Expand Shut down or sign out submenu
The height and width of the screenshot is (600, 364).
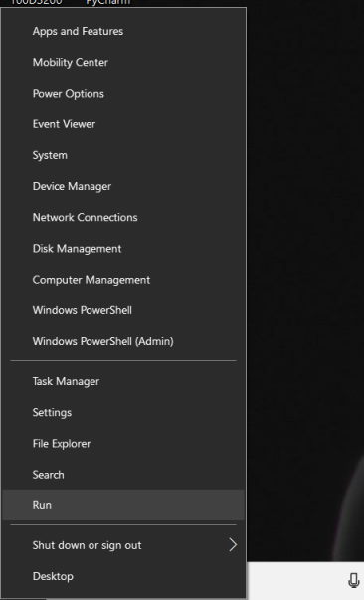click(123, 545)
